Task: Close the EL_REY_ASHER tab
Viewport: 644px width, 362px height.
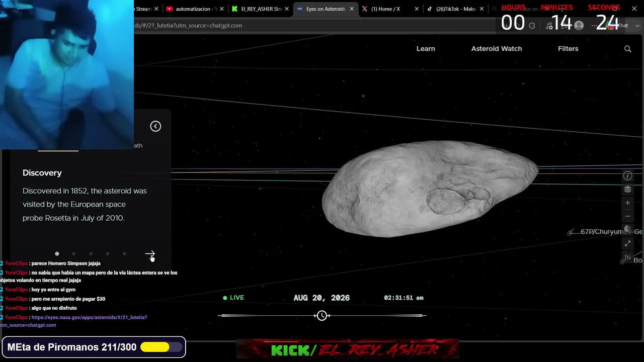Action: [x=287, y=9]
